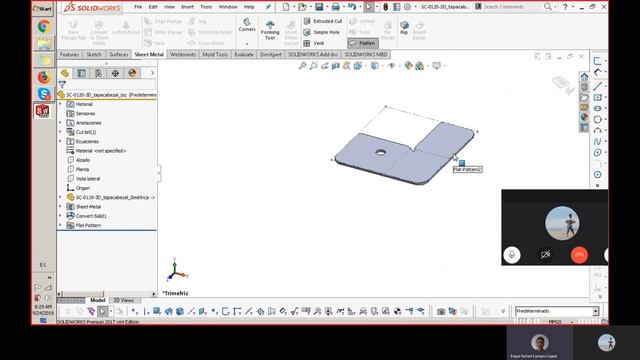Image resolution: width=640 pixels, height=360 pixels.
Task: Expand the Convert-Solid1 feature node
Action: coord(60,216)
